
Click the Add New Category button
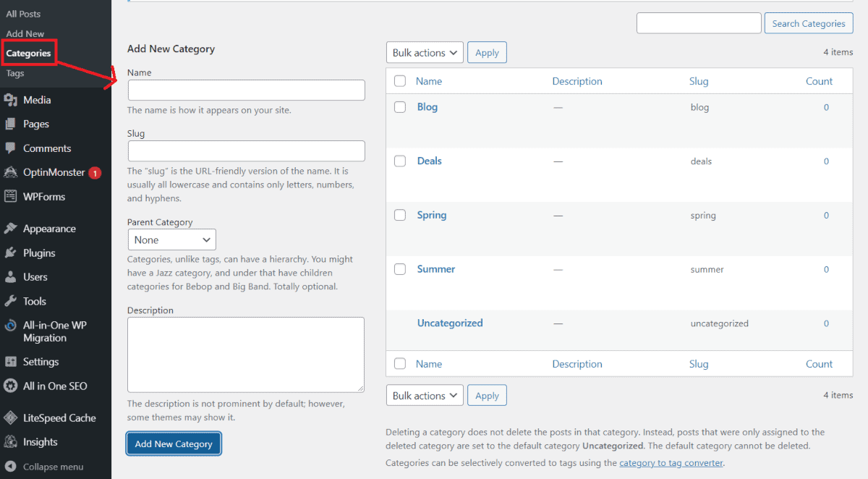[x=174, y=444]
